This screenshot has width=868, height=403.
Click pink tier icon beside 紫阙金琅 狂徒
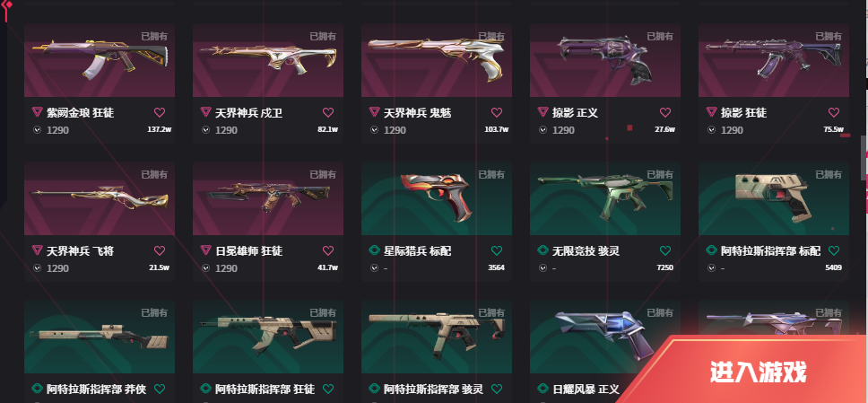click(x=37, y=112)
